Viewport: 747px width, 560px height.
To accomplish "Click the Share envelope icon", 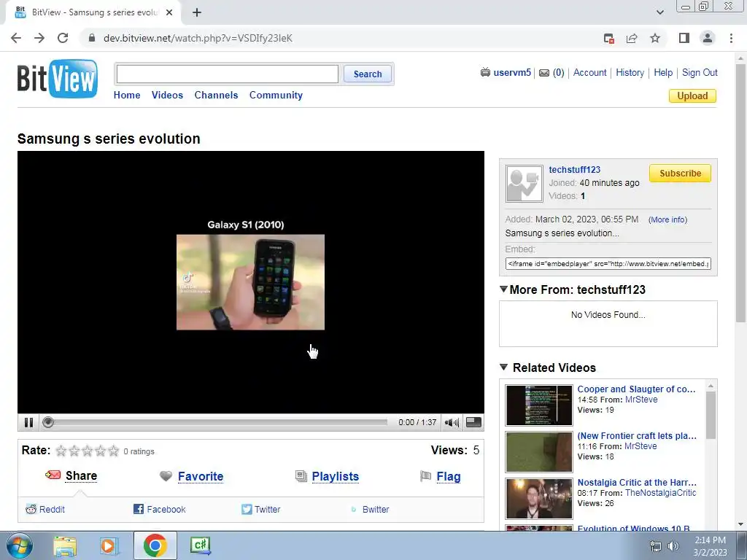I will pyautogui.click(x=53, y=475).
